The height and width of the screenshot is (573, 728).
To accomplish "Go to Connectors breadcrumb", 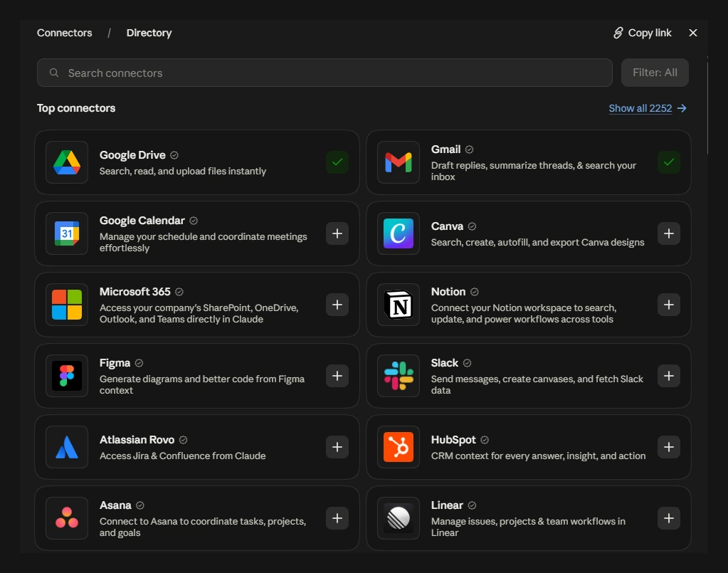I will [x=65, y=33].
